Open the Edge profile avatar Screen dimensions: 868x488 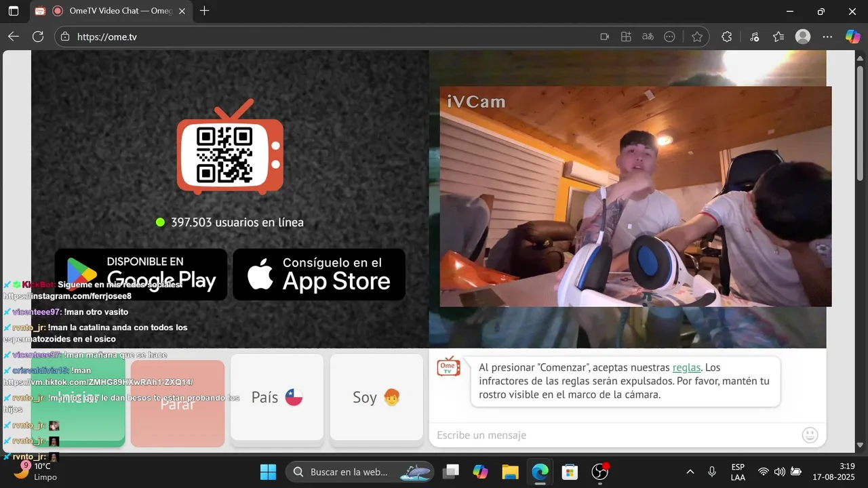803,37
